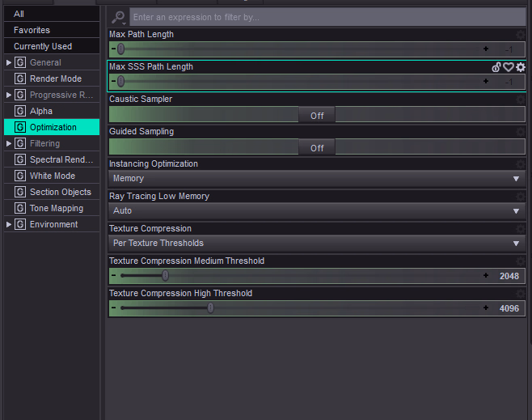The height and width of the screenshot is (420, 532).
Task: Expand the General category arrow
Action: coord(9,62)
